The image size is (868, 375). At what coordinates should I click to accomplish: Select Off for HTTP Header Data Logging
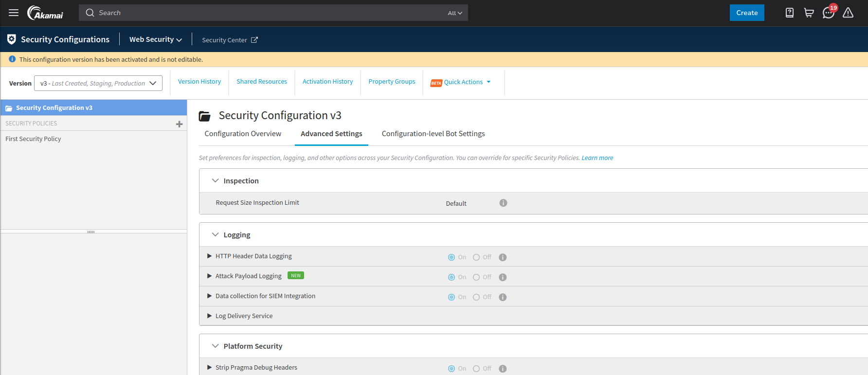point(476,257)
